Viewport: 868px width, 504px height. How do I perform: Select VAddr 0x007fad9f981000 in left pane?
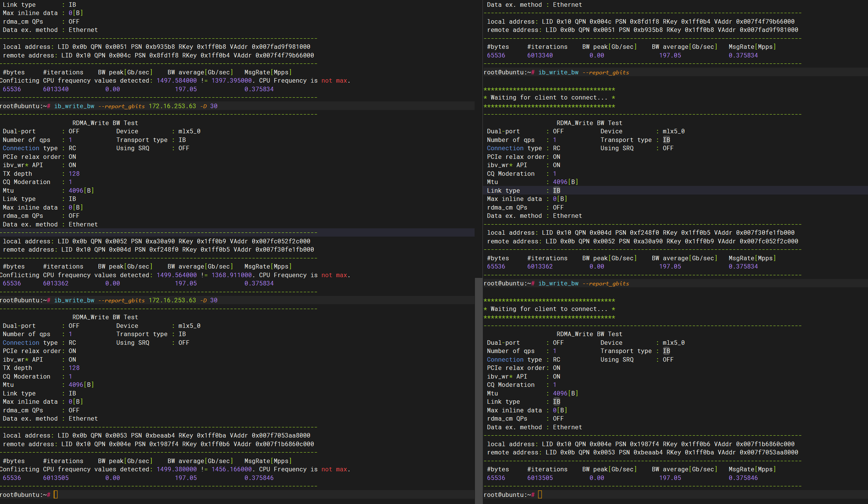(x=281, y=47)
